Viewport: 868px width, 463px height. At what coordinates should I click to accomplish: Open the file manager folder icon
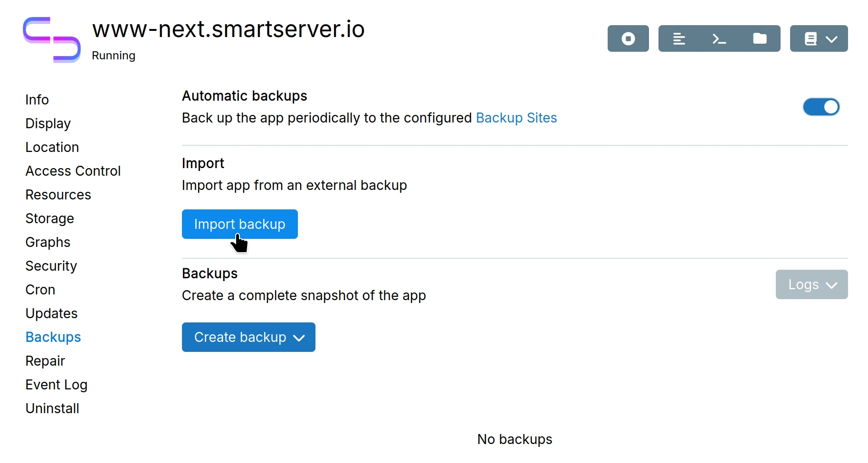pyautogui.click(x=760, y=38)
